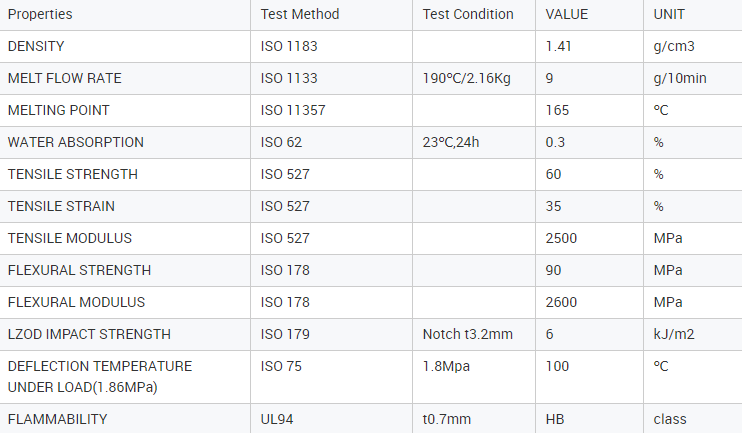Click the ISO 11357 cell
Image resolution: width=742 pixels, height=433 pixels.
(x=293, y=110)
